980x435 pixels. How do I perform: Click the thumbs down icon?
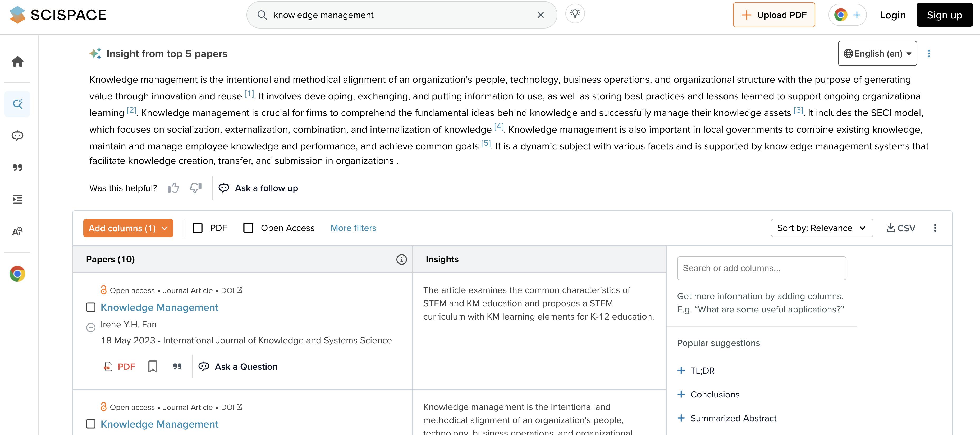[195, 188]
